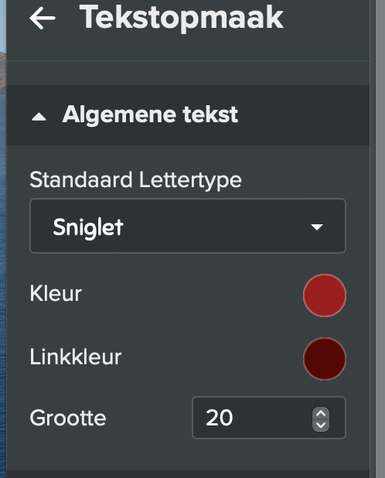Click the vertical scrollbar on the right edge
385x478 pixels.
tap(380, 239)
